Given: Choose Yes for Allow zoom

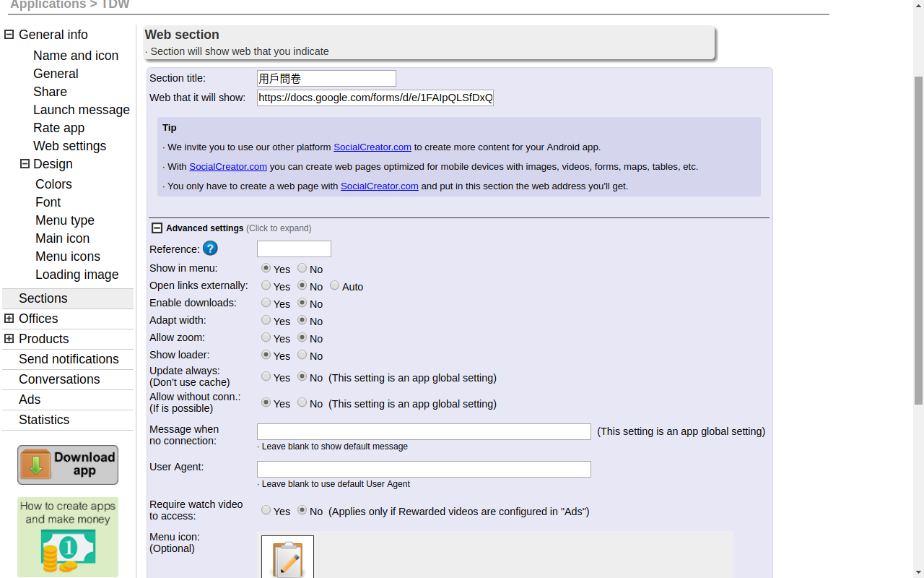Looking at the screenshot, I should click(266, 337).
